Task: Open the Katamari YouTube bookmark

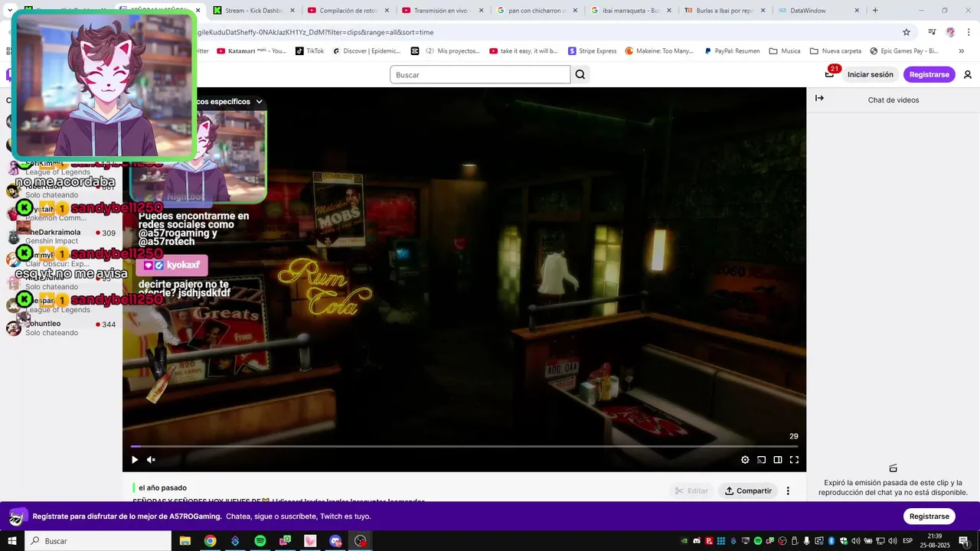Action: pyautogui.click(x=251, y=51)
